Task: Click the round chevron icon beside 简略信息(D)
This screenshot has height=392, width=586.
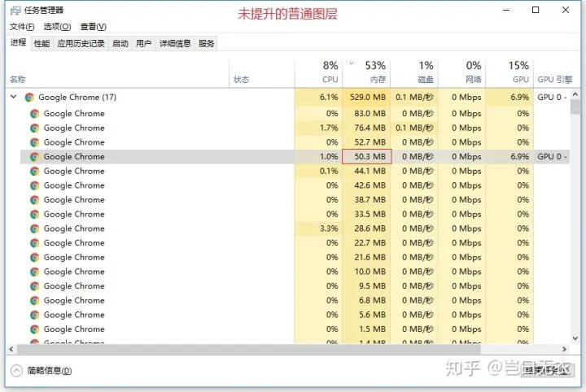Action: [16, 371]
